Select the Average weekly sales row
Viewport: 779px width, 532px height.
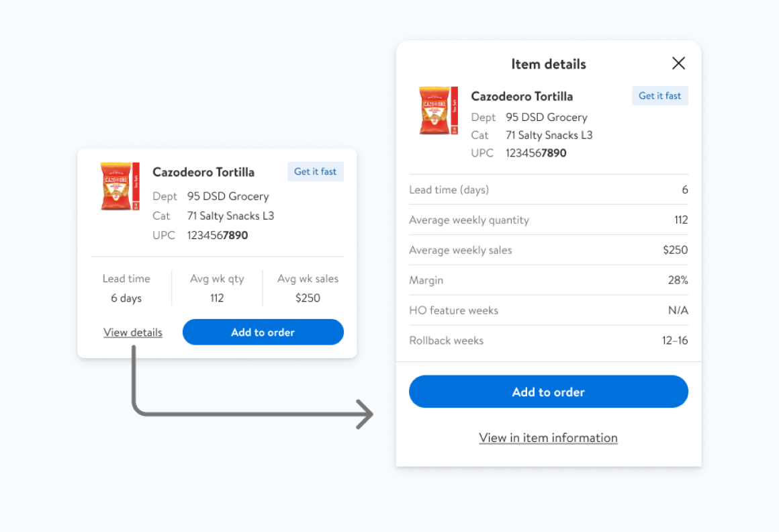click(x=548, y=251)
